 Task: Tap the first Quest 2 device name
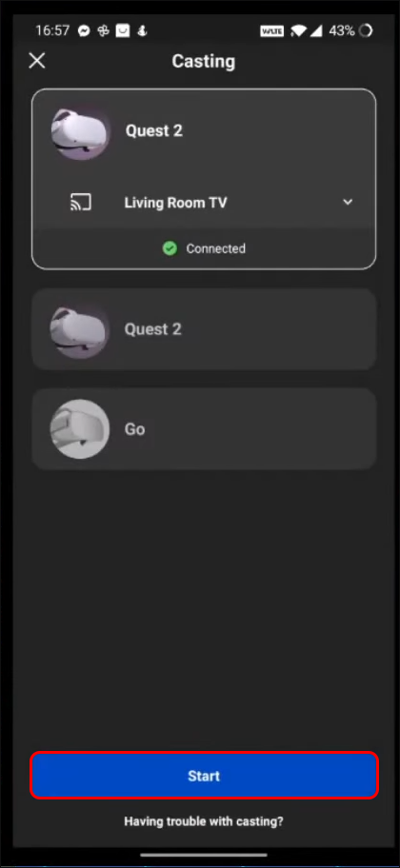pyautogui.click(x=154, y=130)
